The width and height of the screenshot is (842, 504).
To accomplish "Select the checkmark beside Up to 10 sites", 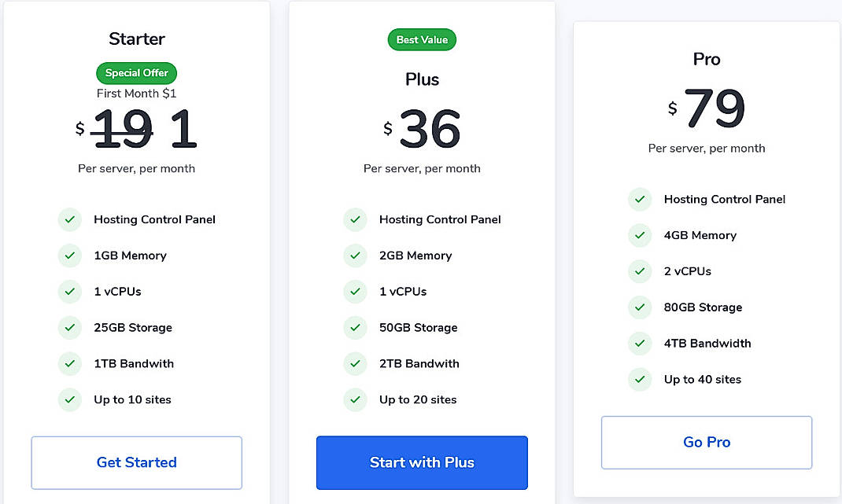I will [x=69, y=399].
